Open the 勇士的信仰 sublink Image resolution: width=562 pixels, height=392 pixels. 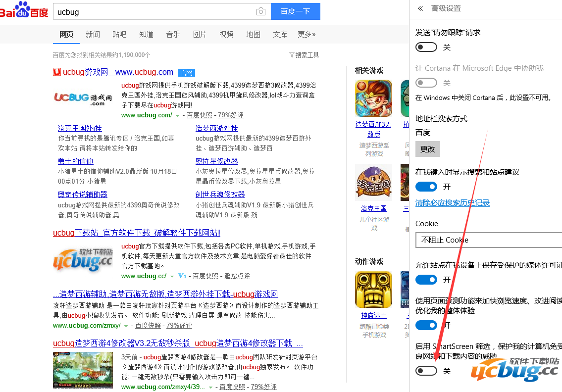coord(75,161)
